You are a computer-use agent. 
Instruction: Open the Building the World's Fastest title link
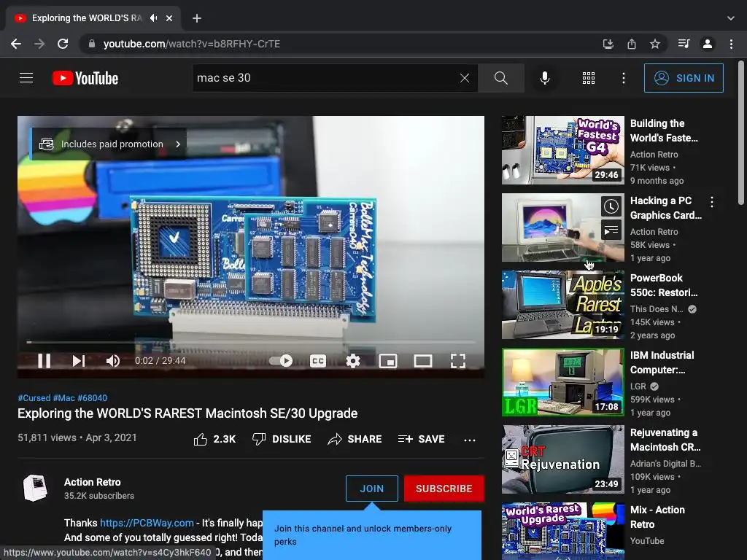pos(664,131)
